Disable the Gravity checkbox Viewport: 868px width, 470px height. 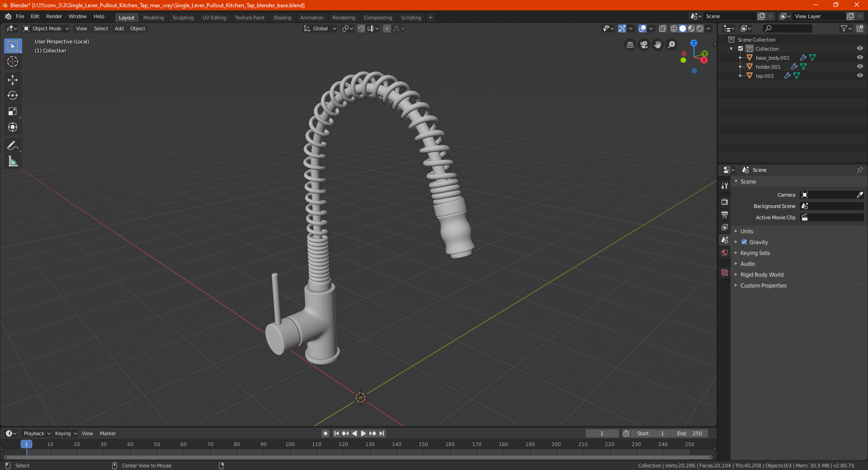(744, 242)
